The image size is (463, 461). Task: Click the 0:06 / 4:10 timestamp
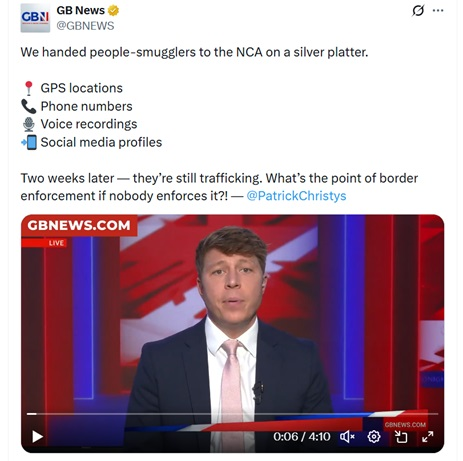coord(302,436)
